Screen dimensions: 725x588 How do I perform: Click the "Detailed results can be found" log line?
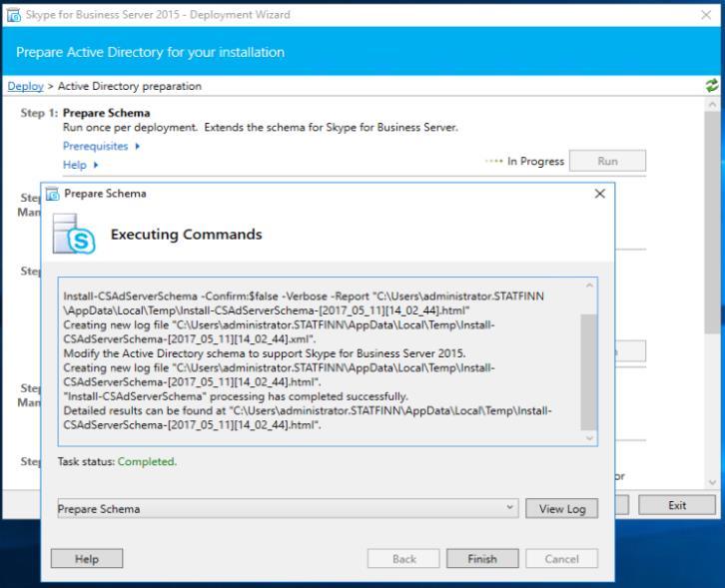(308, 417)
